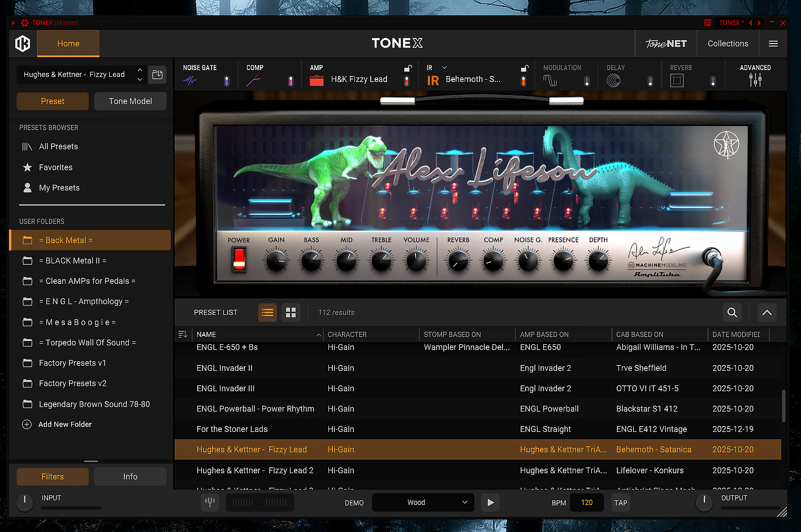
Task: Open the ToneNET page
Action: [666, 44]
